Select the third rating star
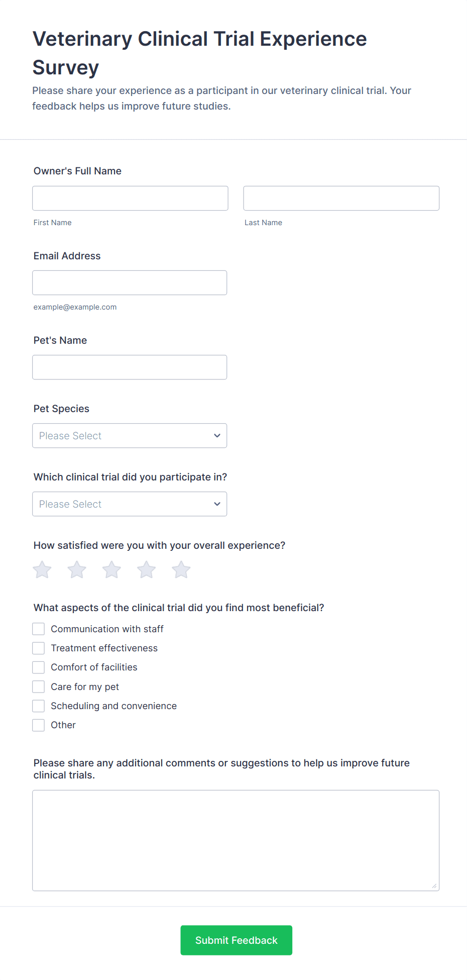The height and width of the screenshot is (980, 467). tap(111, 570)
